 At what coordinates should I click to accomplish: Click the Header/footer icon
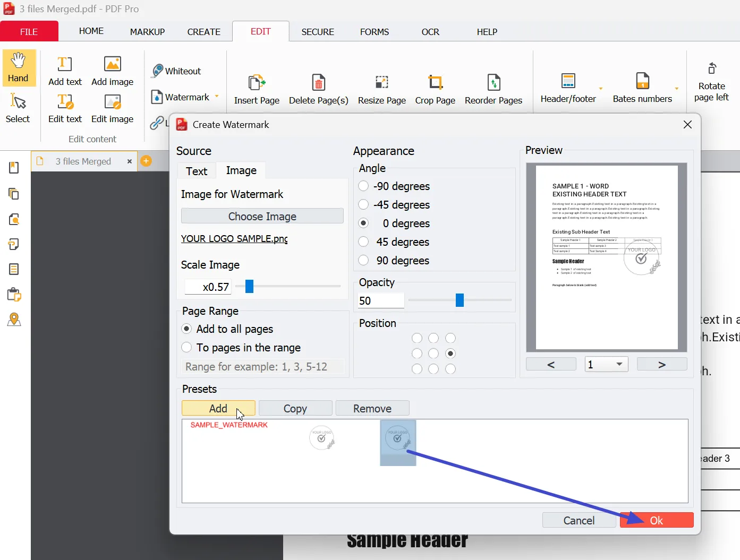coord(568,81)
